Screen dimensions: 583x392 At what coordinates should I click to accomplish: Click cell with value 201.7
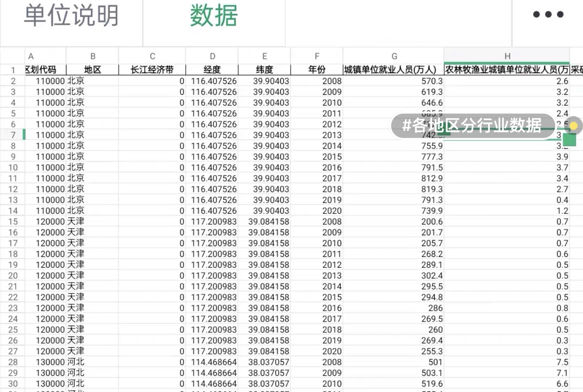(394, 233)
